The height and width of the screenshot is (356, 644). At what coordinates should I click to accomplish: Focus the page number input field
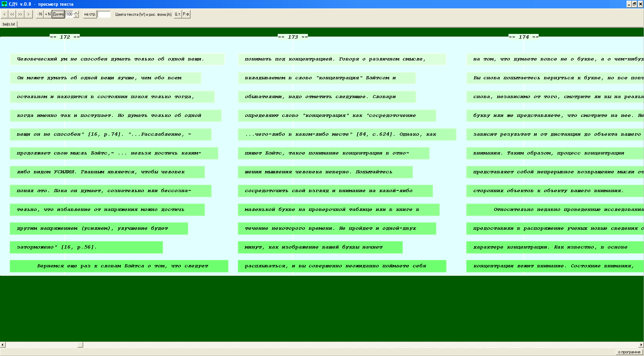tap(104, 14)
